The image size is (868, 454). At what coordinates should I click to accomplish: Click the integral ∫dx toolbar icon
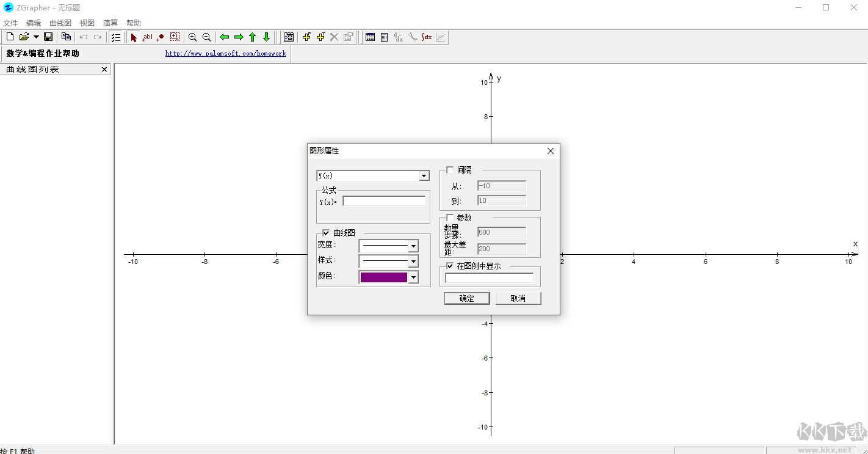click(x=427, y=37)
